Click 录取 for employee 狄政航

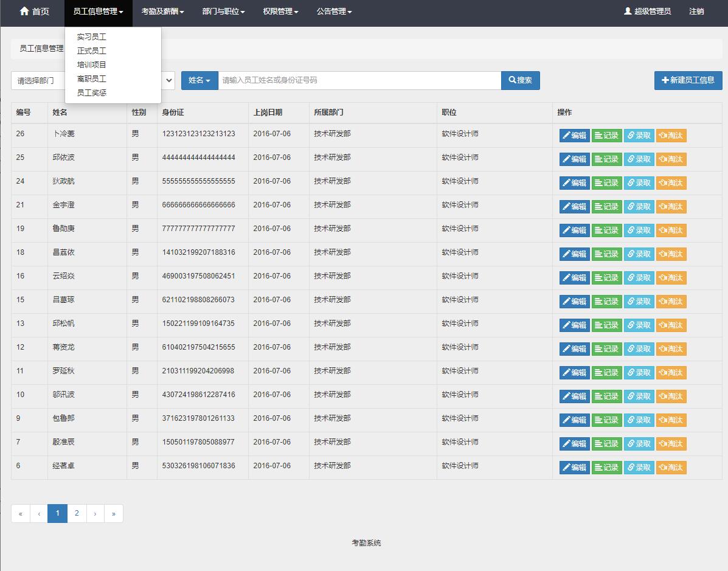pos(639,183)
